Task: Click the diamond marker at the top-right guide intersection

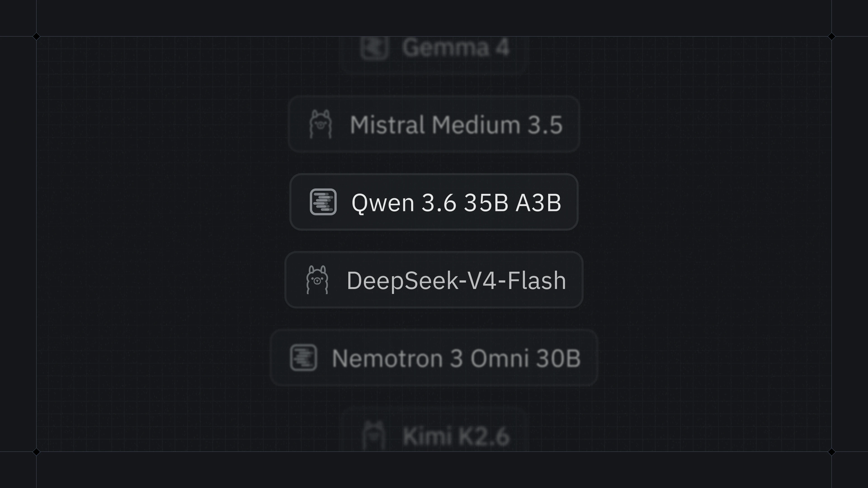Action: point(831,36)
